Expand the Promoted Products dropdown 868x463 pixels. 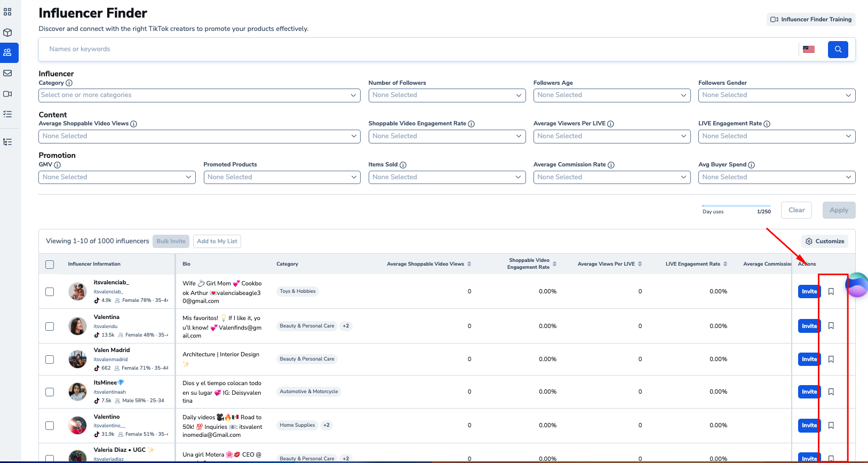click(282, 177)
